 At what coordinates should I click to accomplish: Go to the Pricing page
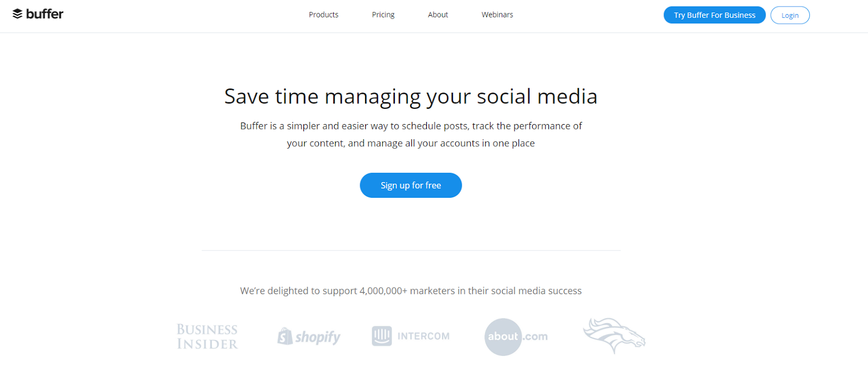[383, 15]
